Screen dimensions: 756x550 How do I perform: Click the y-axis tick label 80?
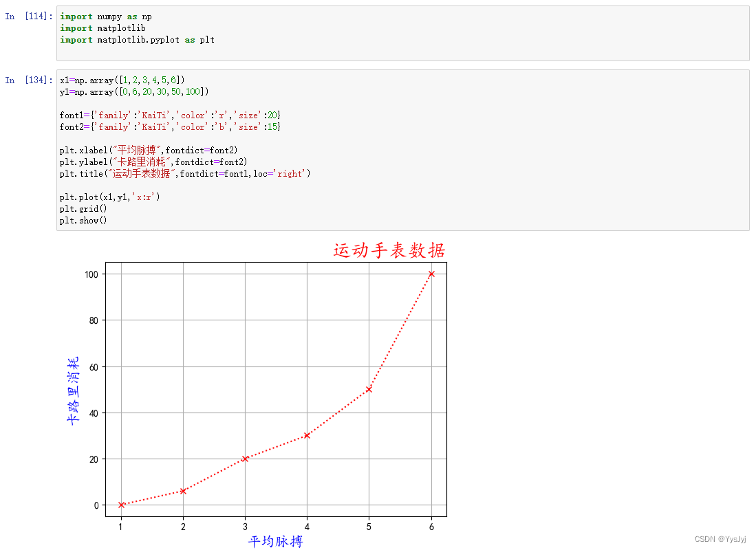coord(94,320)
